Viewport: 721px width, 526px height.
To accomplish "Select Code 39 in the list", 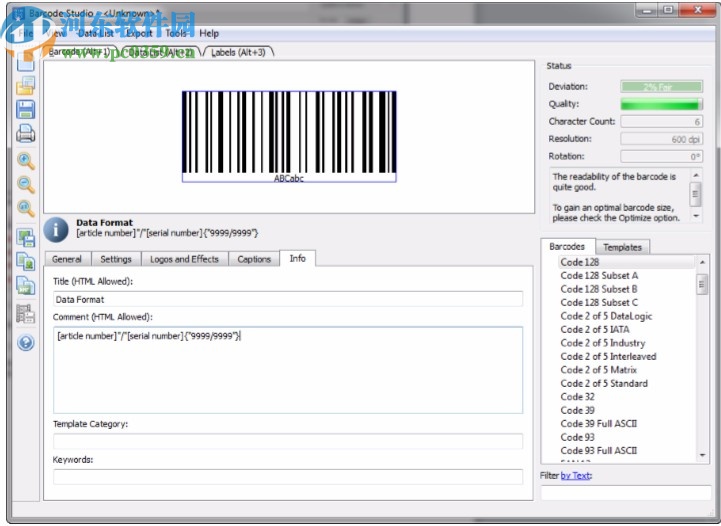I will pos(578,410).
